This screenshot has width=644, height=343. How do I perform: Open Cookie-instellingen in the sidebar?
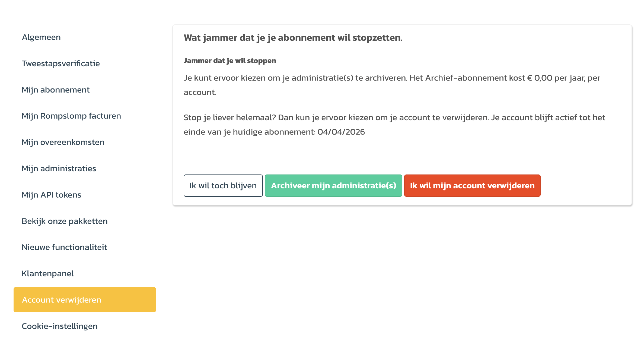point(60,326)
